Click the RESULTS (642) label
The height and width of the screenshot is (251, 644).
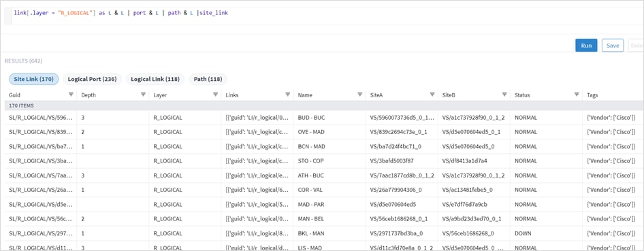pos(23,61)
